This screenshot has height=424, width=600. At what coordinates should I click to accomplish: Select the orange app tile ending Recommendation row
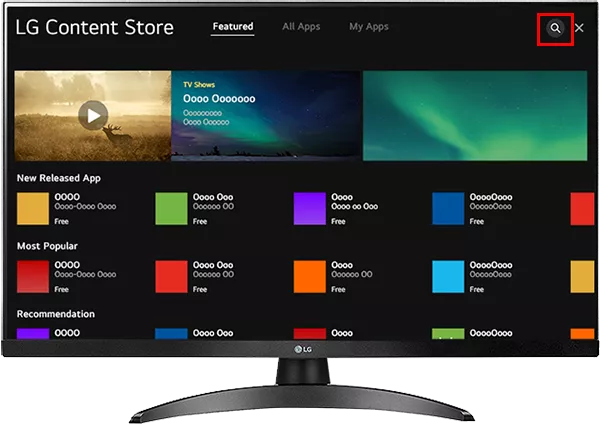click(582, 333)
